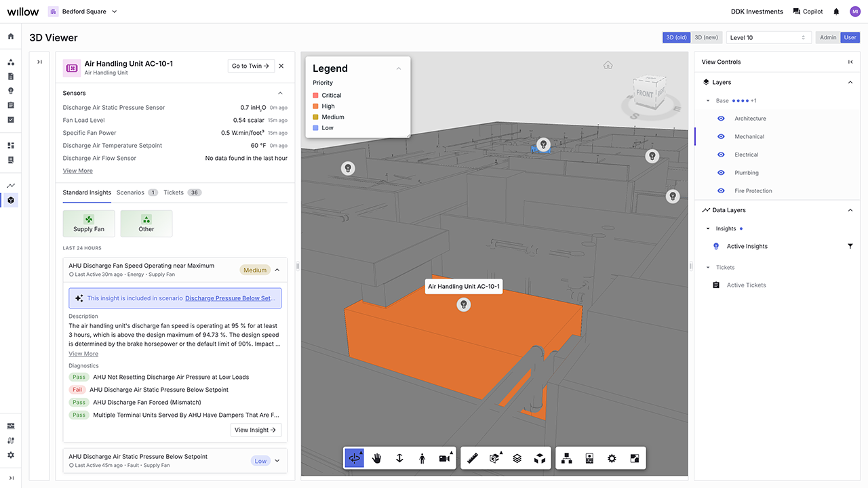The image size is (868, 488).
Task: Open notifications bell icon
Action: (x=836, y=12)
